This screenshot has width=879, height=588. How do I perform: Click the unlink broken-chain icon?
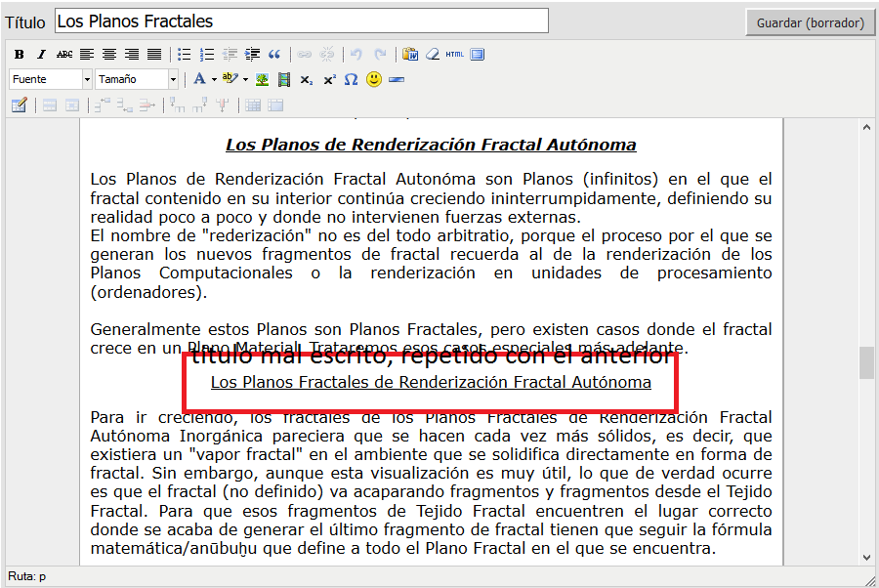(x=327, y=55)
